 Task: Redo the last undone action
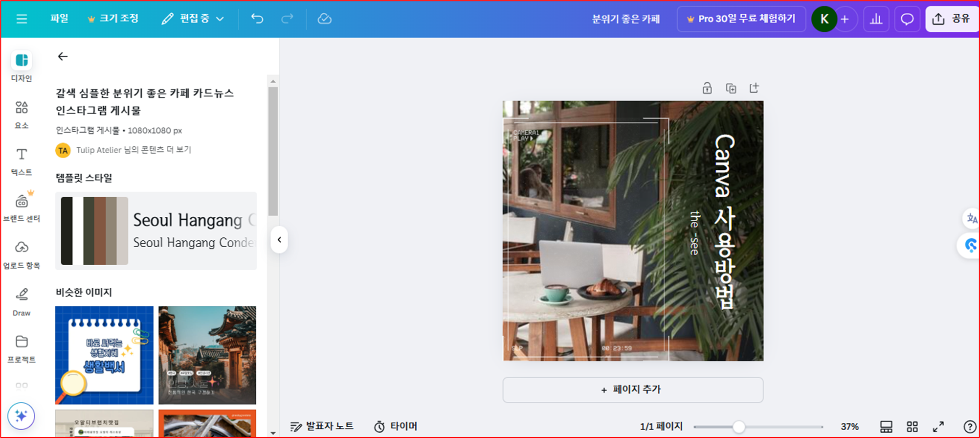(288, 19)
